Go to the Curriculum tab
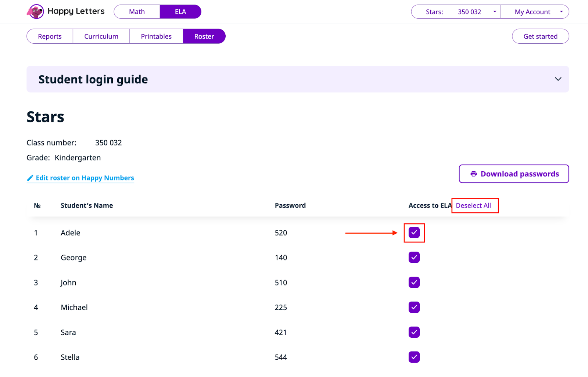The image size is (588, 377). click(101, 36)
